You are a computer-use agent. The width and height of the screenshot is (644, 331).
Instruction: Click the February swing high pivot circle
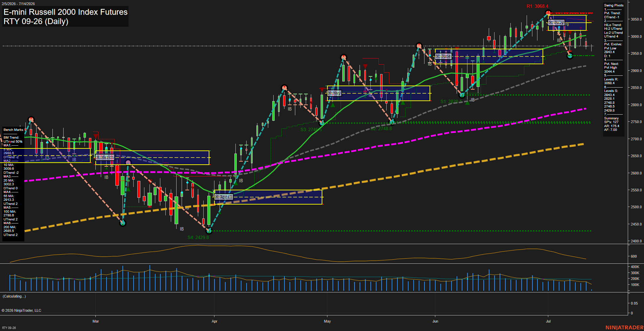(31, 119)
